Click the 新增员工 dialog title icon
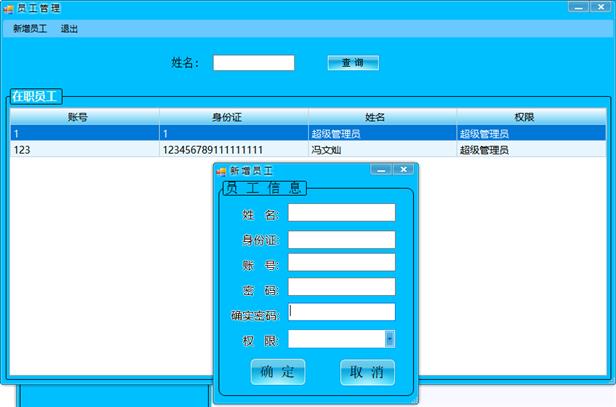616x407 pixels. pos(222,171)
